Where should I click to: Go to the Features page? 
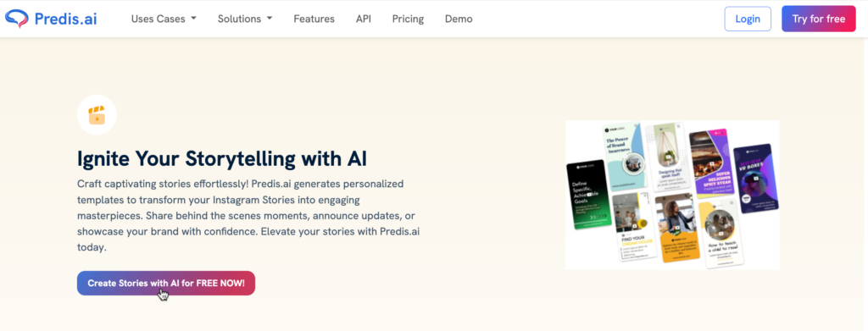[314, 19]
